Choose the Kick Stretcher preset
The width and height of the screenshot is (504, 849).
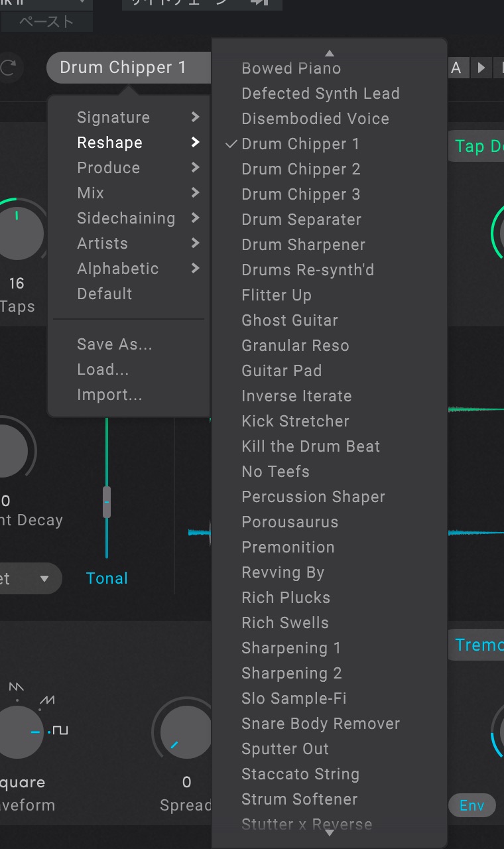point(295,421)
